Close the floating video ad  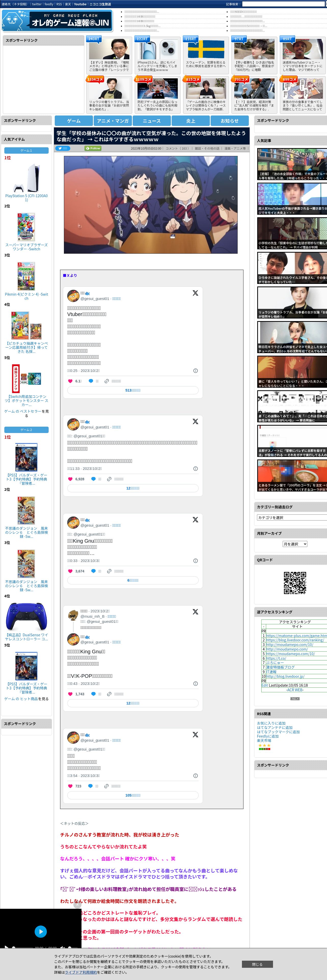[77, 905]
